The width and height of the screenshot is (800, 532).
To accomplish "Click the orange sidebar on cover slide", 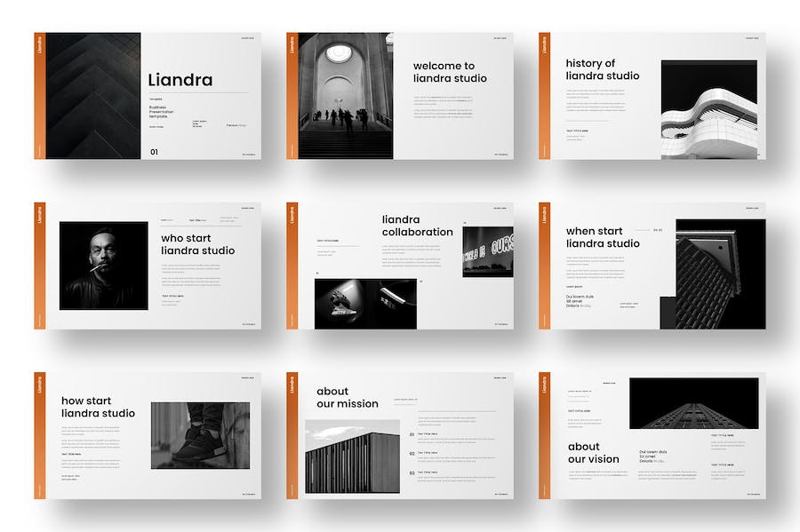I will (40, 96).
